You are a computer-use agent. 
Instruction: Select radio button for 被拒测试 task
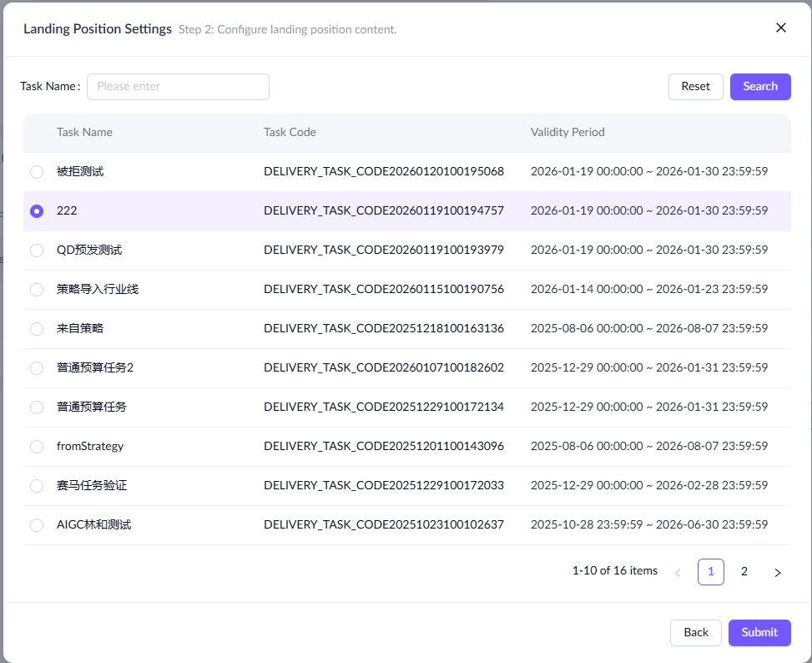(x=37, y=172)
